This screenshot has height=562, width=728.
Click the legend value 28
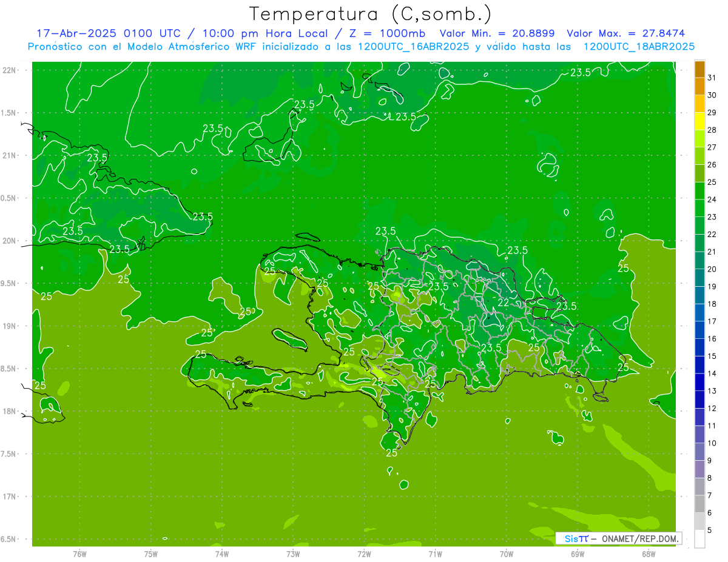(x=712, y=130)
